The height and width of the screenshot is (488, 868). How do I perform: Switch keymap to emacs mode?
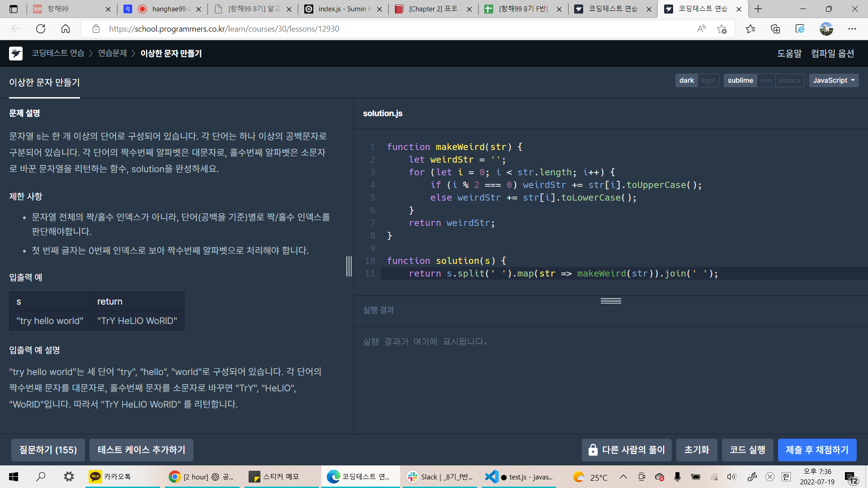[x=789, y=80]
